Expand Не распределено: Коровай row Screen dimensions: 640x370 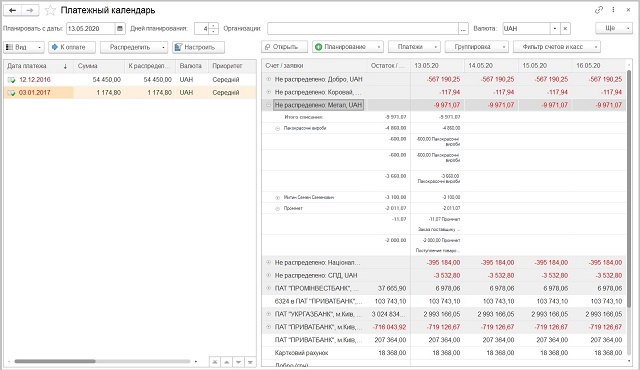point(269,92)
